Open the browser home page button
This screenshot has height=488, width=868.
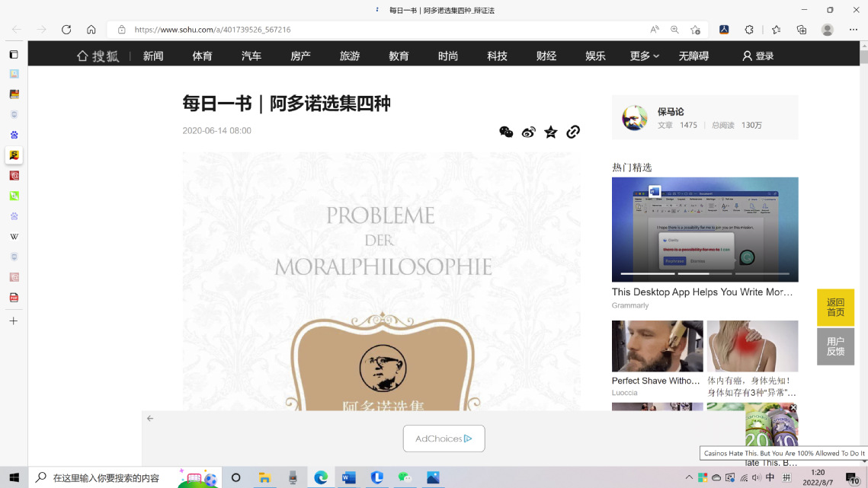(91, 30)
